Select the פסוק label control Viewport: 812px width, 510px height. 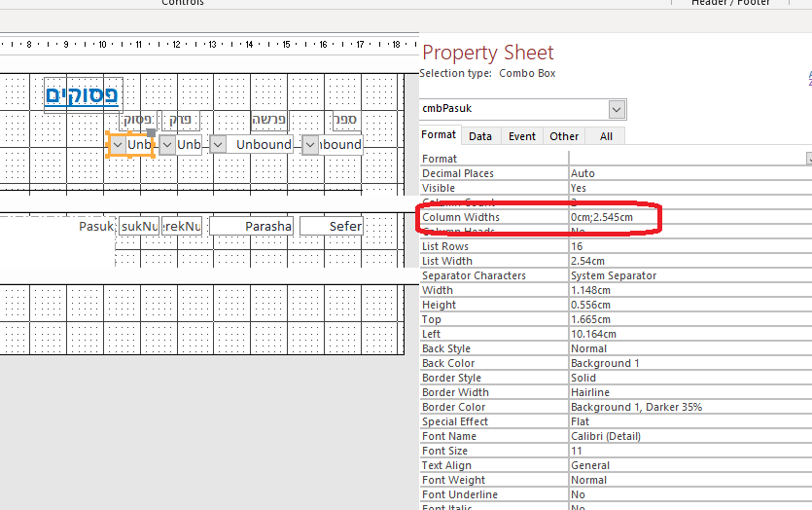tap(137, 120)
